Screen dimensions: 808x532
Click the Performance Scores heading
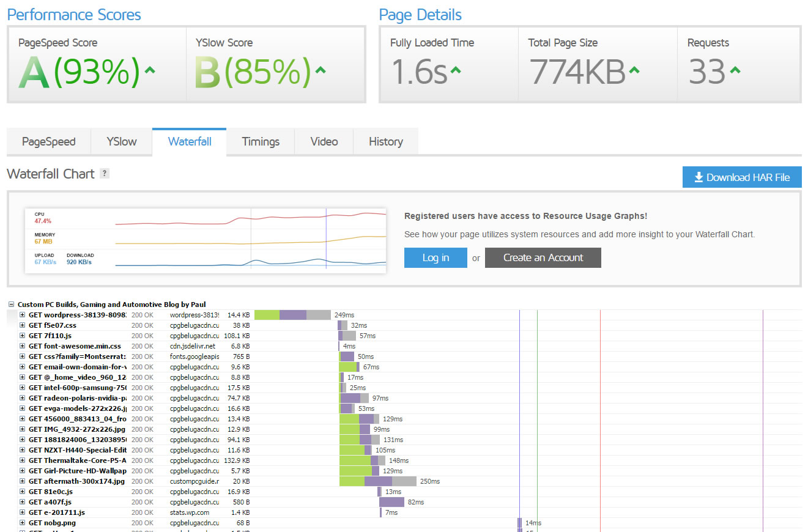[74, 15]
